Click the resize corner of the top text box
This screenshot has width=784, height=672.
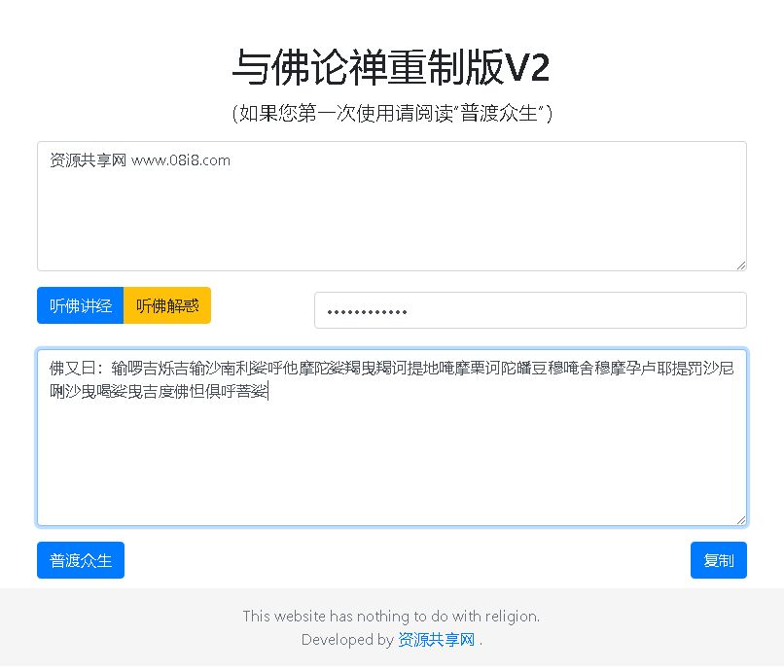point(740,264)
